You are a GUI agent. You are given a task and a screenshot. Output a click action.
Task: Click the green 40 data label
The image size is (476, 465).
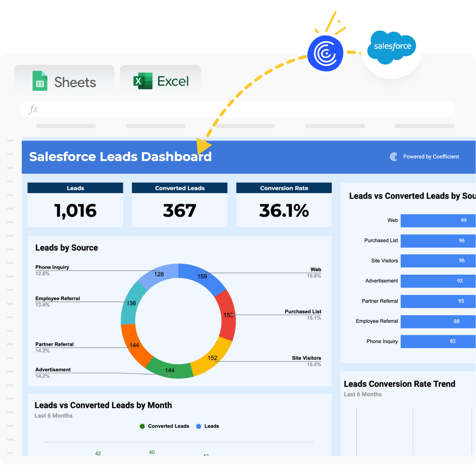[x=152, y=452]
